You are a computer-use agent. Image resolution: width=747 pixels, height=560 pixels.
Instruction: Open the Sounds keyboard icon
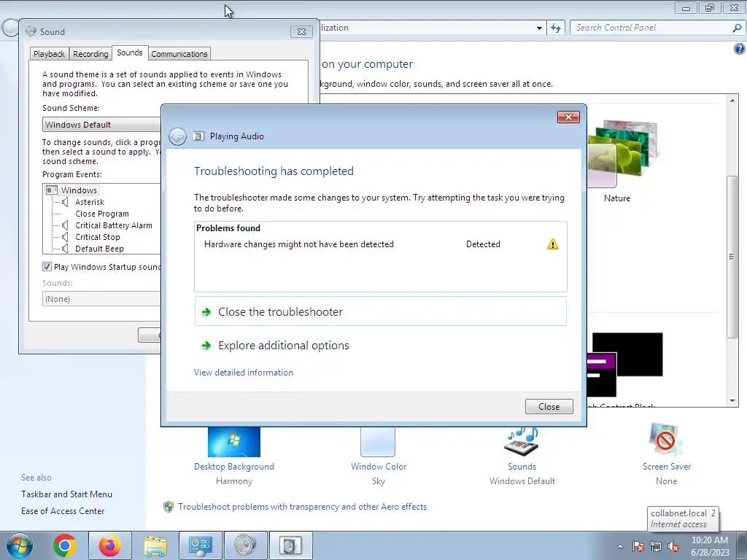pos(522,442)
